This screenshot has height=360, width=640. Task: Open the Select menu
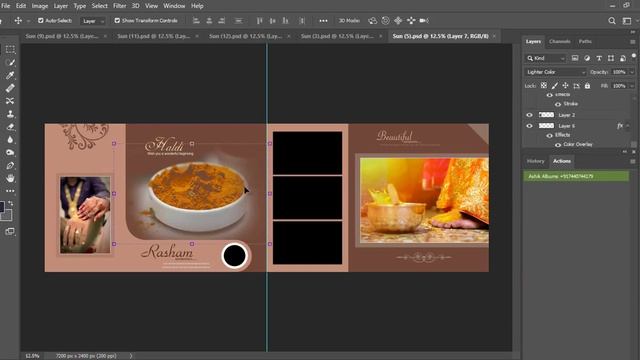100,6
